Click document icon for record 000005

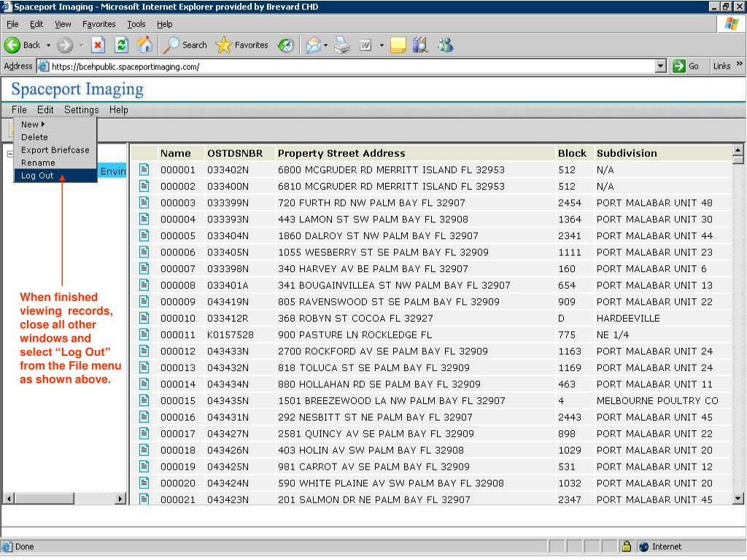(144, 236)
